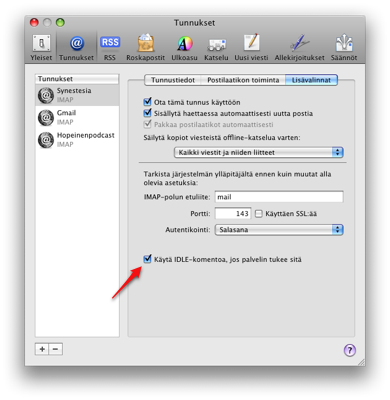Add a new account with plus button
The width and height of the screenshot is (390, 400).
tap(42, 349)
